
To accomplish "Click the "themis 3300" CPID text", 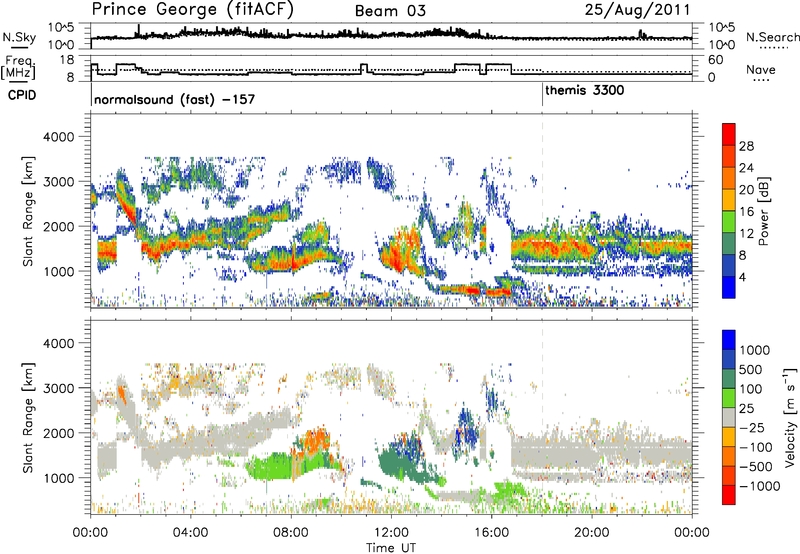I will (585, 90).
